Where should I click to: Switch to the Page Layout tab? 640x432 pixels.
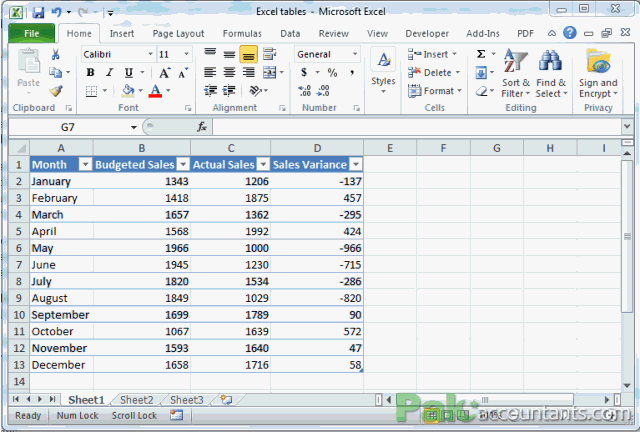click(178, 33)
